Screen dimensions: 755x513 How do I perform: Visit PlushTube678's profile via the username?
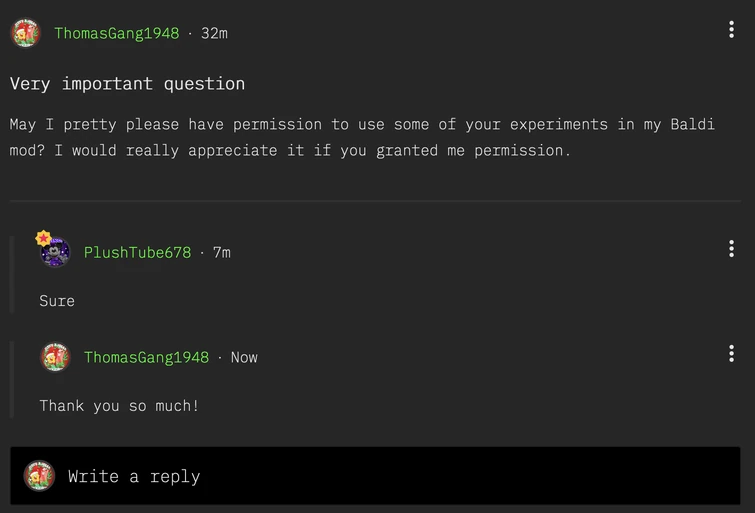point(137,252)
